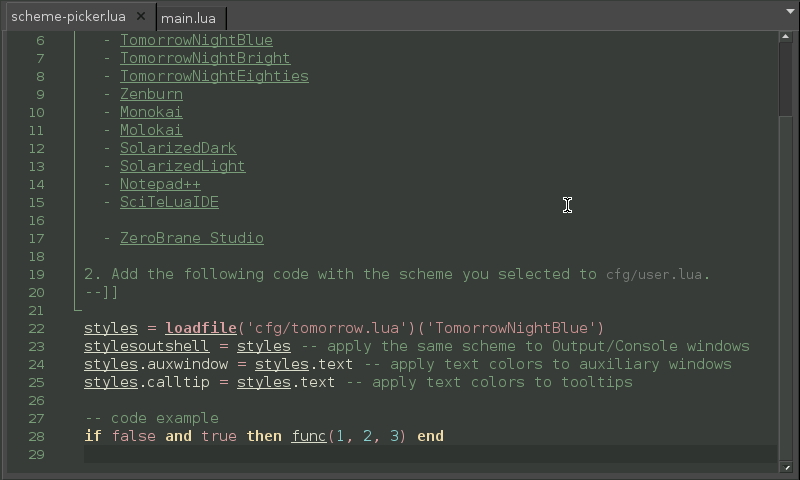Click the 'end' keyword on line 28
800x480 pixels.
click(x=430, y=436)
